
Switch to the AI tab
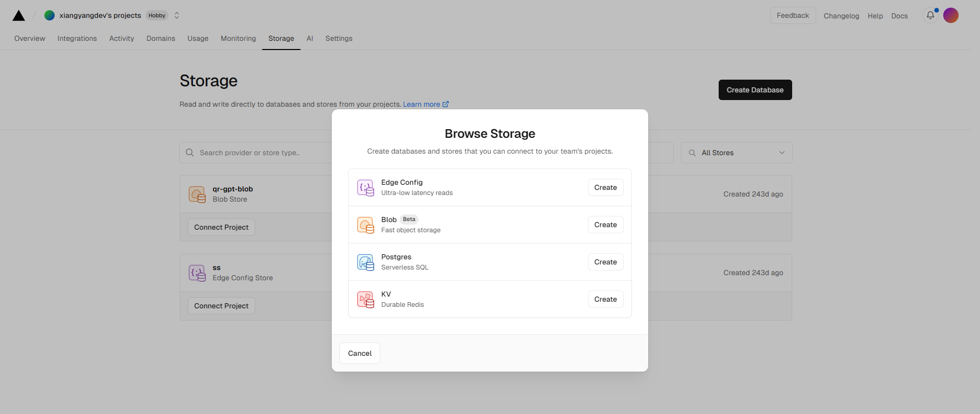(310, 38)
